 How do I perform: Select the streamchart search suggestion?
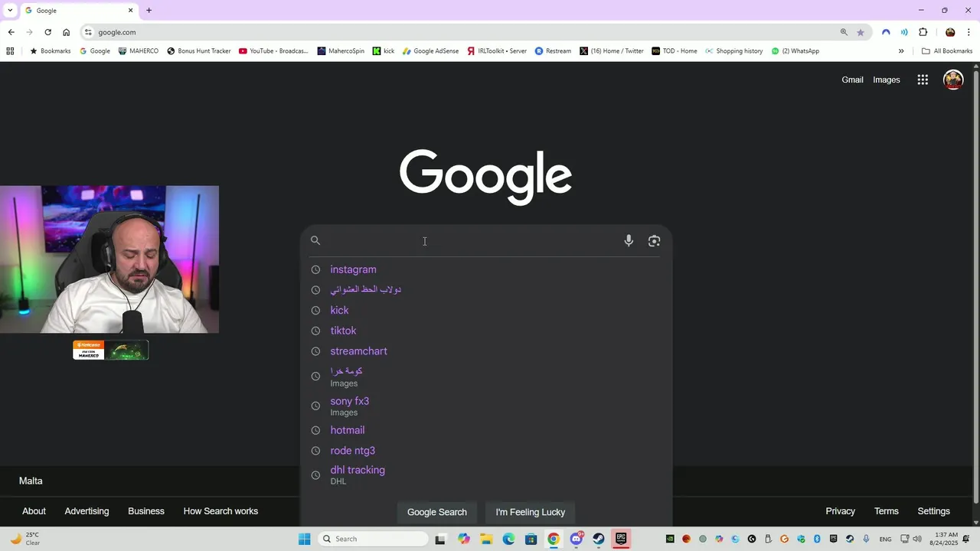(x=486, y=351)
